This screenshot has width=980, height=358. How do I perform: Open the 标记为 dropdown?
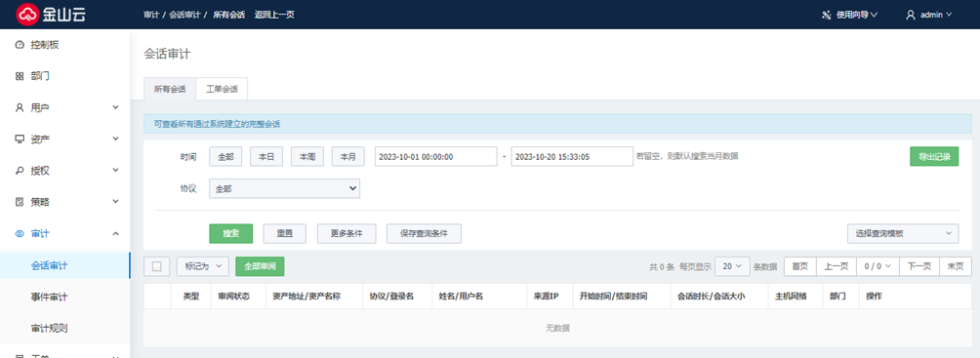(202, 266)
